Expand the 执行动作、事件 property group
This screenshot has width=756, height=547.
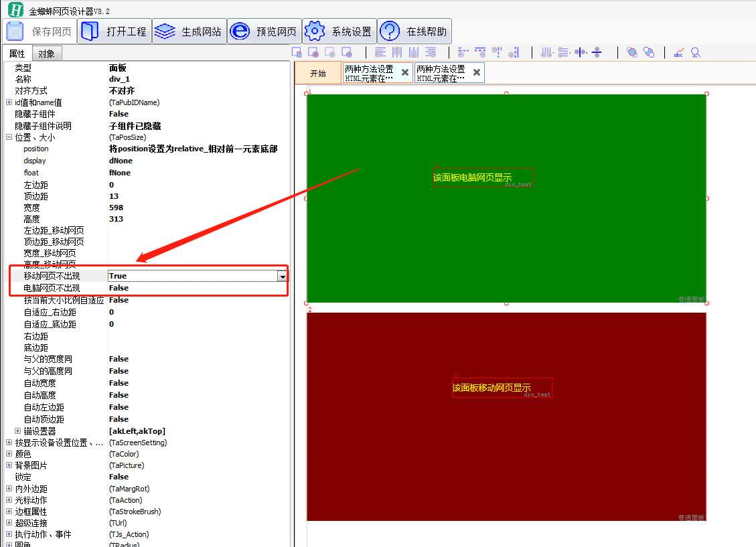[9, 534]
